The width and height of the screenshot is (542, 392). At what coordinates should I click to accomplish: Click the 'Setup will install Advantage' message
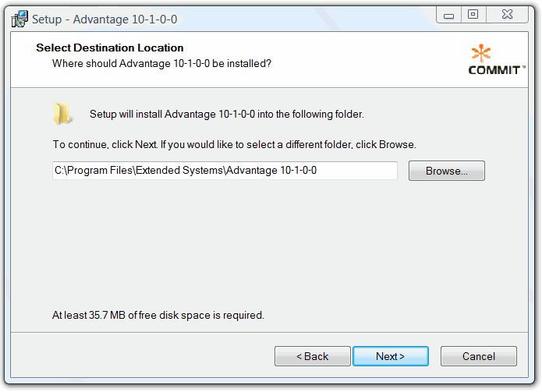click(x=227, y=115)
